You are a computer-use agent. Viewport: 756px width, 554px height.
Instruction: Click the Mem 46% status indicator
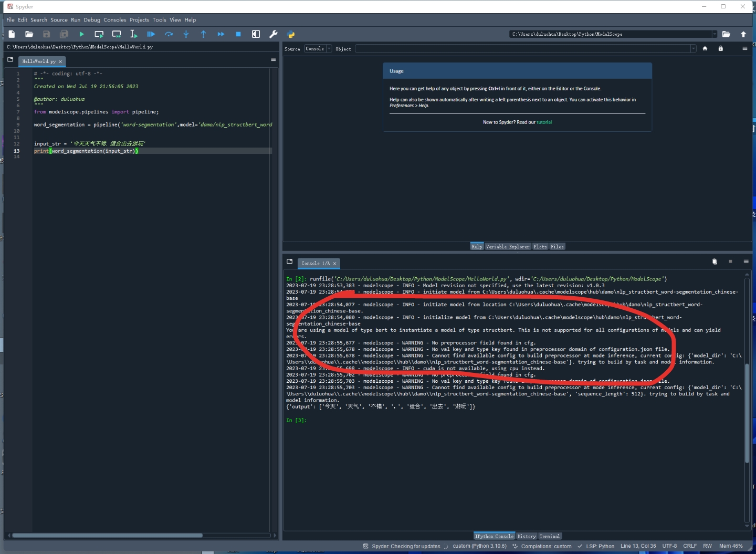pos(731,546)
